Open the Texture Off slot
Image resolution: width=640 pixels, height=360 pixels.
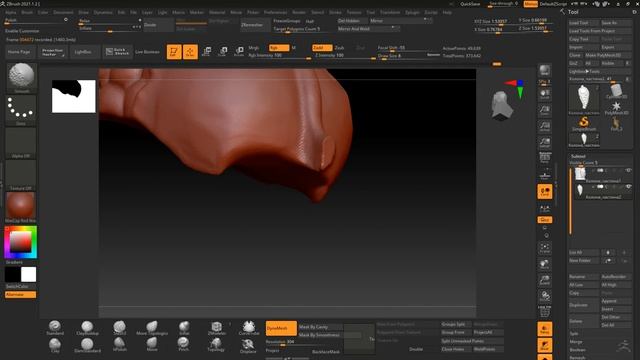pos(21,176)
